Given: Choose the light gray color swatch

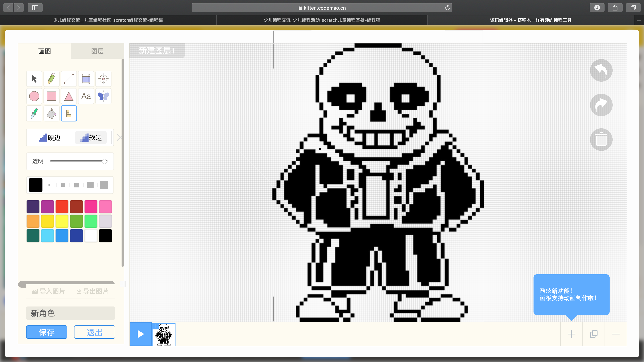Looking at the screenshot, I should pos(105,221).
